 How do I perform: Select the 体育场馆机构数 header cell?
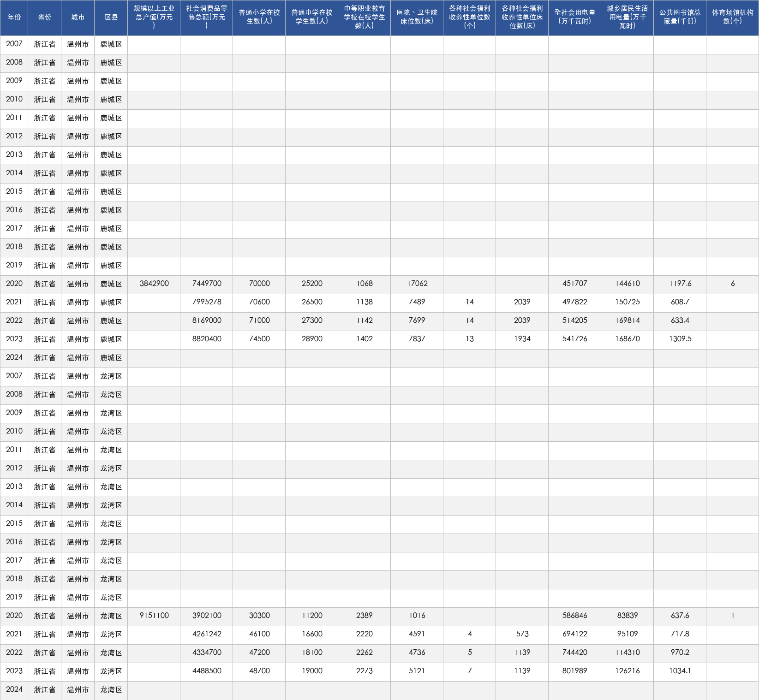(x=733, y=18)
